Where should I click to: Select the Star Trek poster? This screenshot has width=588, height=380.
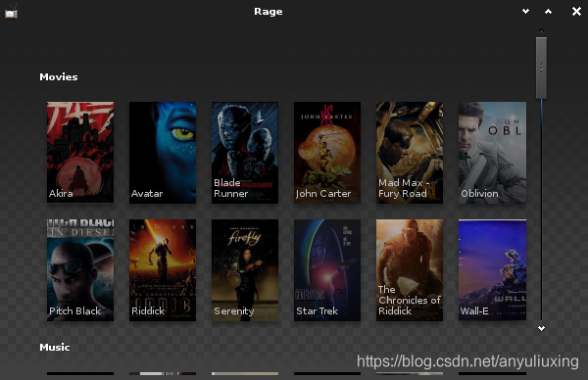tap(327, 270)
